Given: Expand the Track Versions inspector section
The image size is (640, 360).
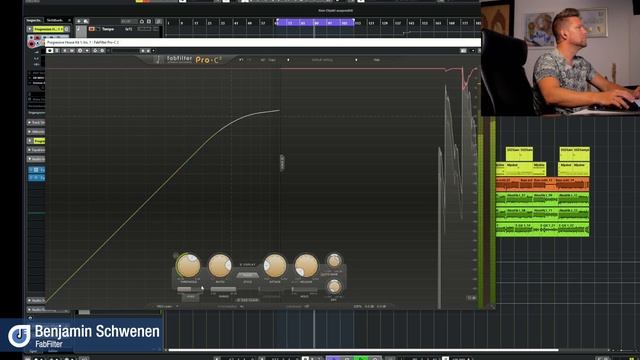Looking at the screenshot, I should (x=37, y=122).
